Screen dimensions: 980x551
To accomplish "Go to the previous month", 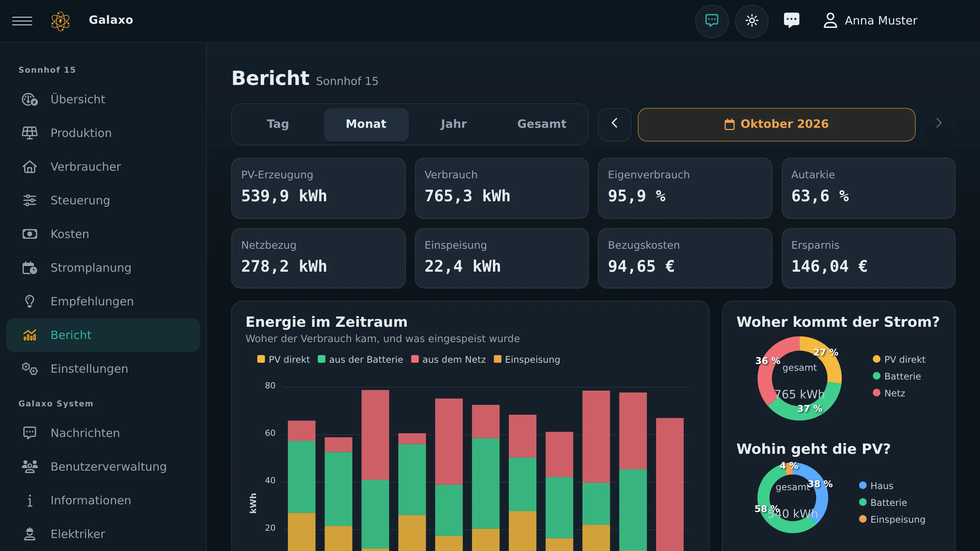I will pyautogui.click(x=614, y=124).
